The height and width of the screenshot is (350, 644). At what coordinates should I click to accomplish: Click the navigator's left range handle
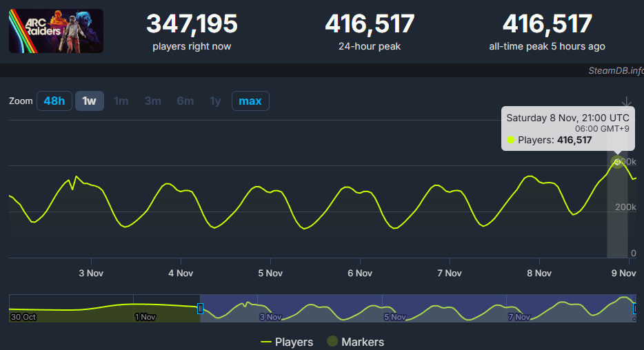200,309
